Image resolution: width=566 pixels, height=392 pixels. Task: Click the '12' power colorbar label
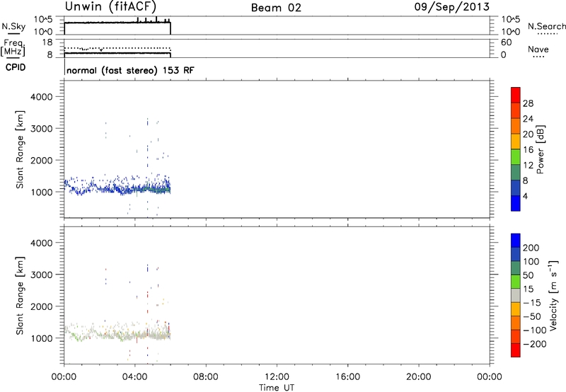(x=528, y=166)
